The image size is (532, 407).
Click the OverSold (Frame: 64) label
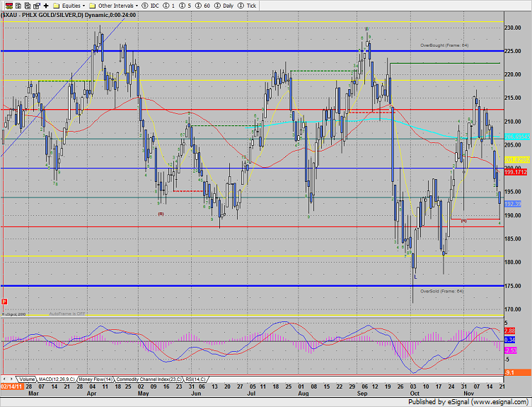441,291
